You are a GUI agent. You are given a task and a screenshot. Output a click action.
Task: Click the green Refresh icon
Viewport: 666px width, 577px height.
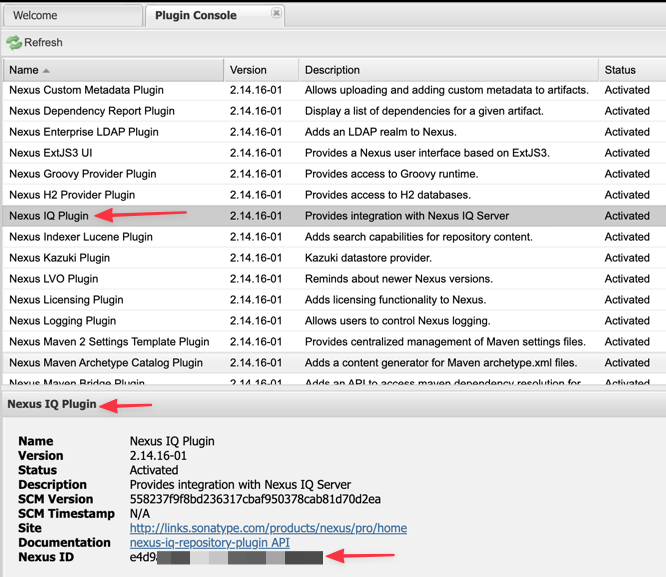tap(14, 43)
